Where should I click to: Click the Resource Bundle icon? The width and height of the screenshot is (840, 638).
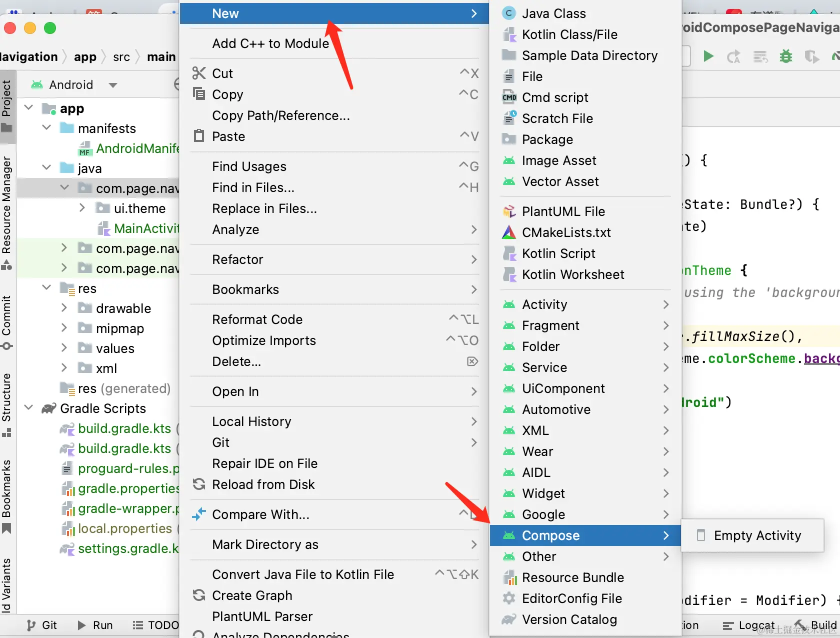click(x=509, y=577)
